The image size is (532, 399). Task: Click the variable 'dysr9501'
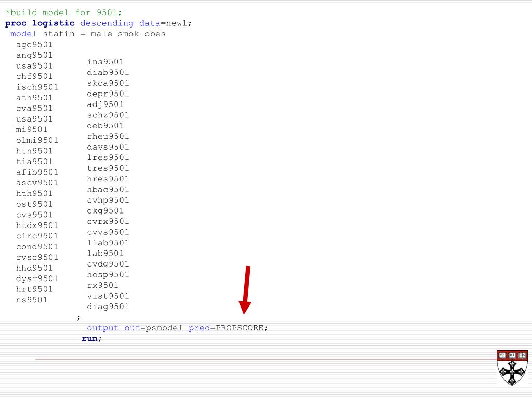37,278
